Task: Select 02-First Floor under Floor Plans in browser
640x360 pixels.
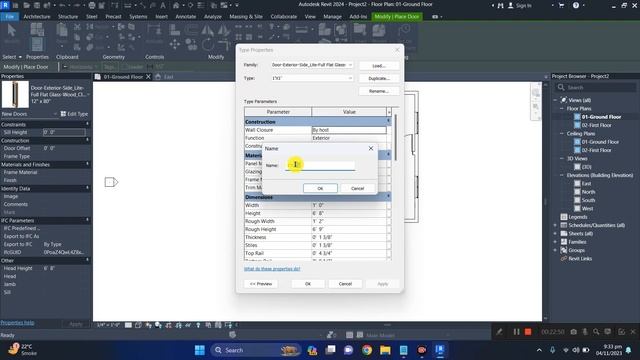Action: tap(596, 125)
